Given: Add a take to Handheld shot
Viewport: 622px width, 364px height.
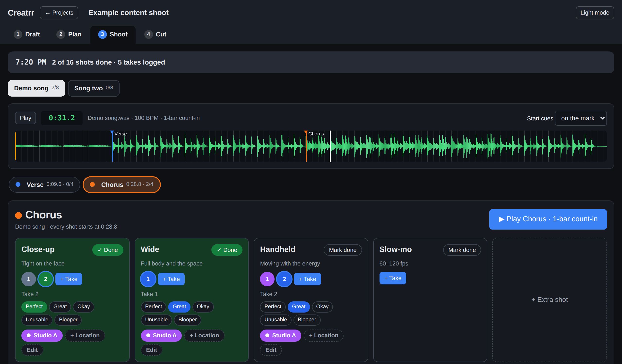Looking at the screenshot, I should [x=307, y=279].
